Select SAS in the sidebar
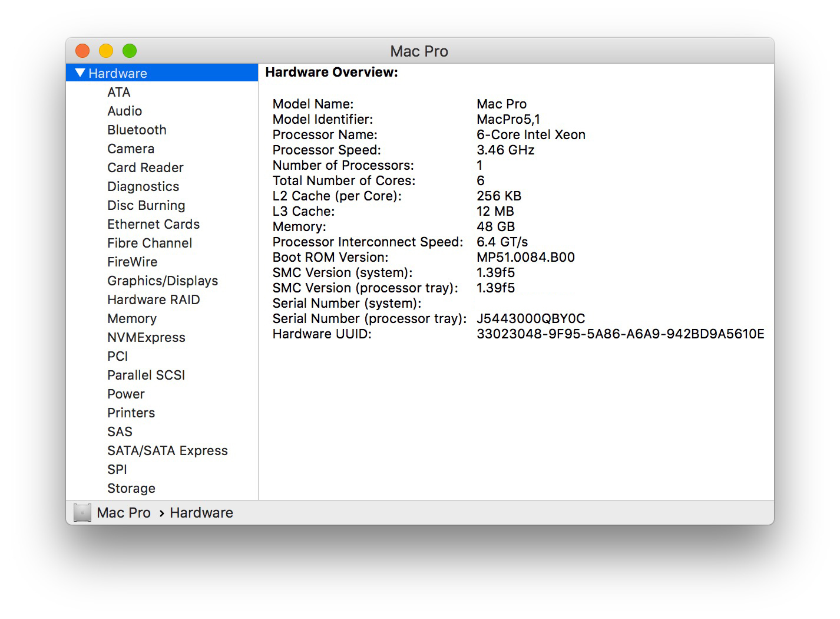The width and height of the screenshot is (840, 619). 120,432
